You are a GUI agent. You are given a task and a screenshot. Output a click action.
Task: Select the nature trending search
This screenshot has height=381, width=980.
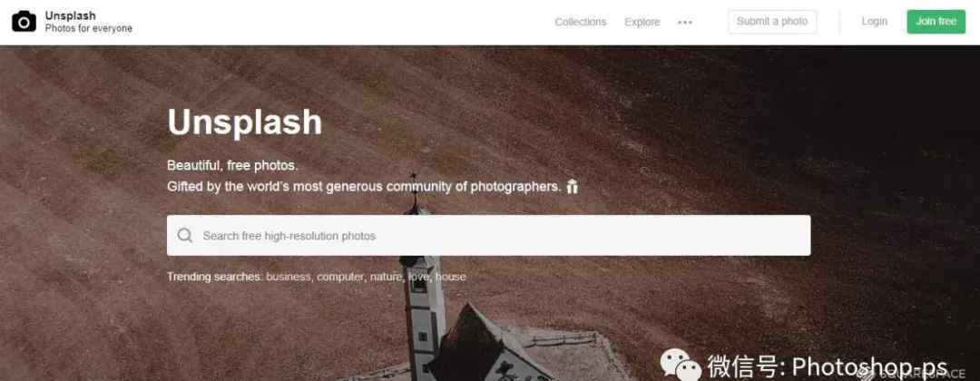pyautogui.click(x=386, y=277)
